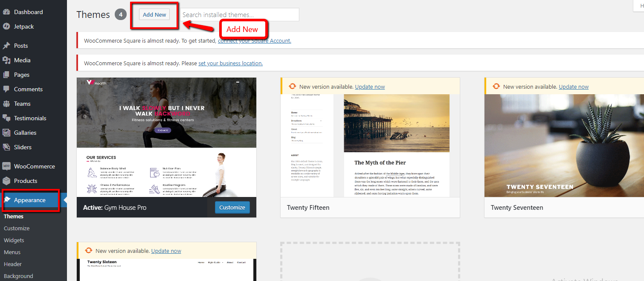The width and height of the screenshot is (644, 281).
Task: Open Testimonials via its quote icon
Action: pos(6,118)
